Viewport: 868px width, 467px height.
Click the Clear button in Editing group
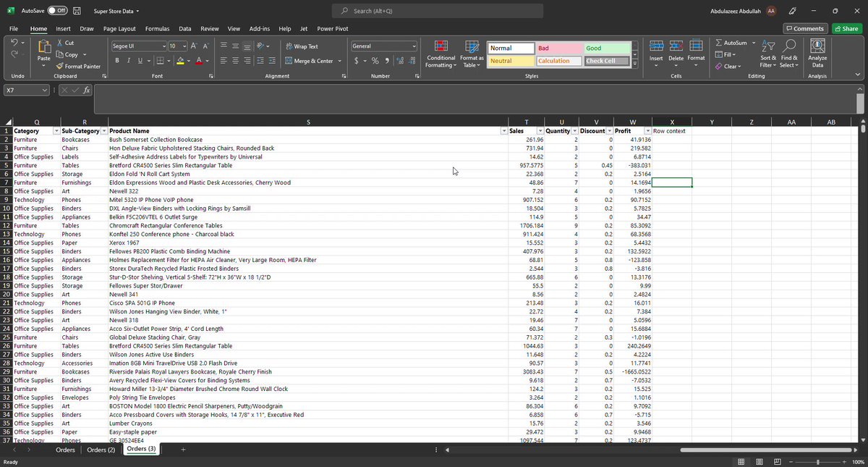pyautogui.click(x=727, y=66)
